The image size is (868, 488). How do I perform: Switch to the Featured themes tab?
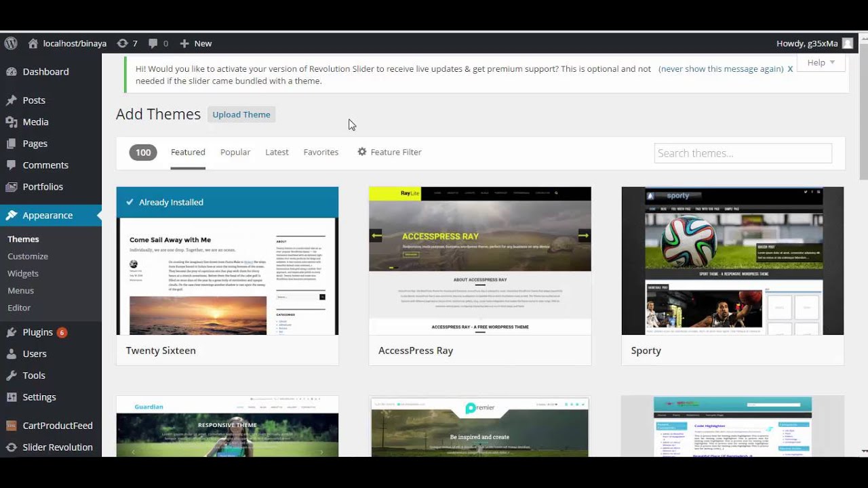pos(188,152)
